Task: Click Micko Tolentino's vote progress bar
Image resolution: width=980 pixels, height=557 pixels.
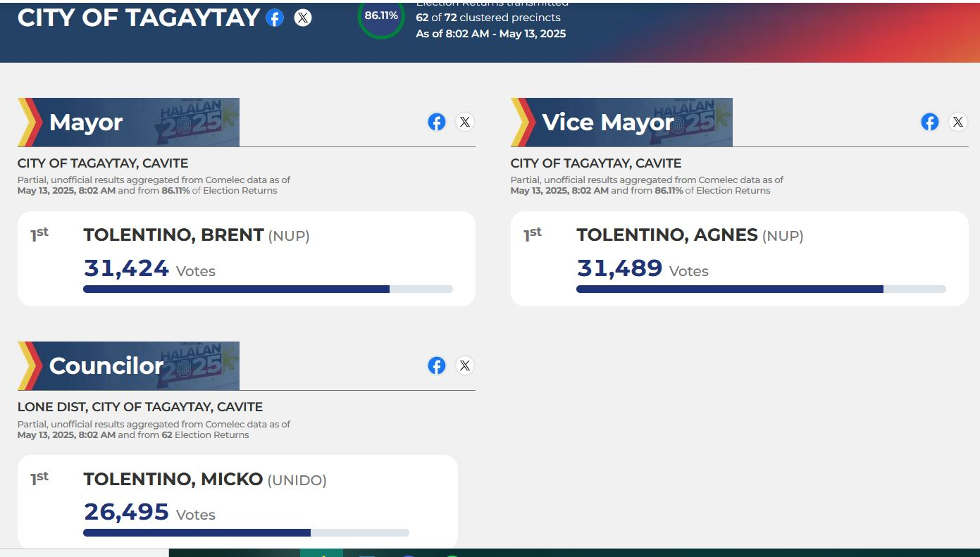Action: (x=246, y=532)
